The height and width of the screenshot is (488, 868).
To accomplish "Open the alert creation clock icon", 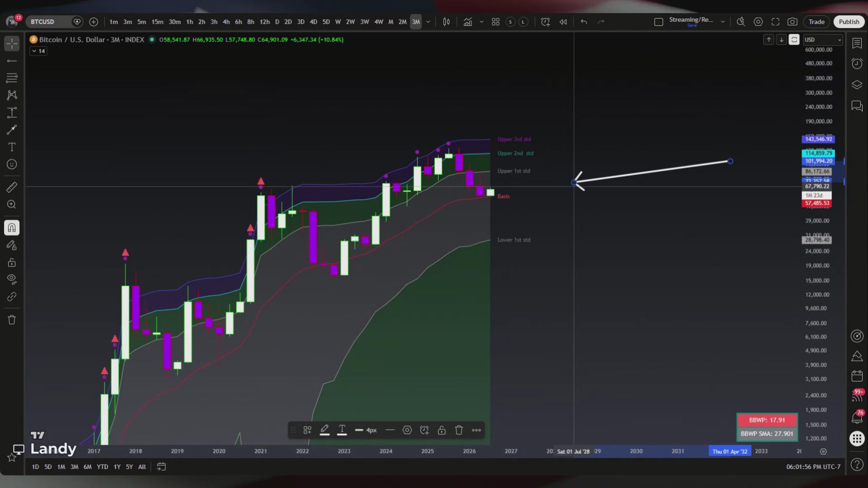I will click(545, 22).
